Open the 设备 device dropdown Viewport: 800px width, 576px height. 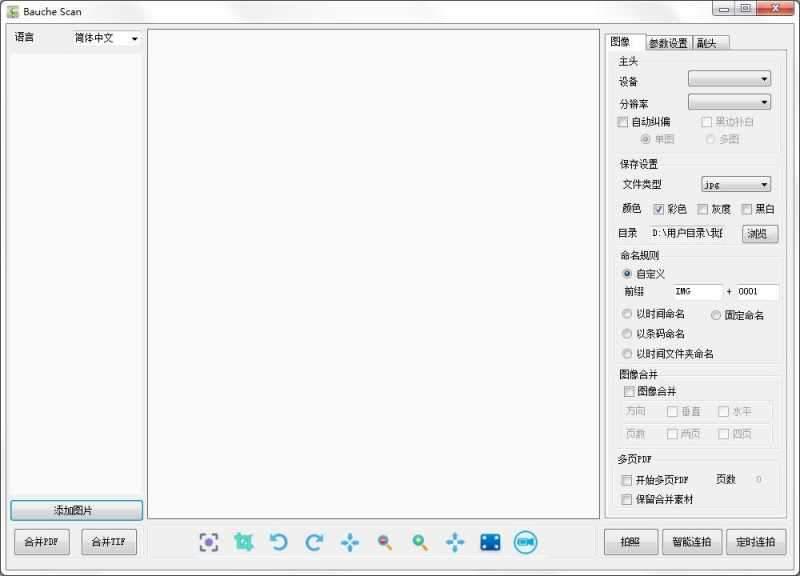(731, 78)
